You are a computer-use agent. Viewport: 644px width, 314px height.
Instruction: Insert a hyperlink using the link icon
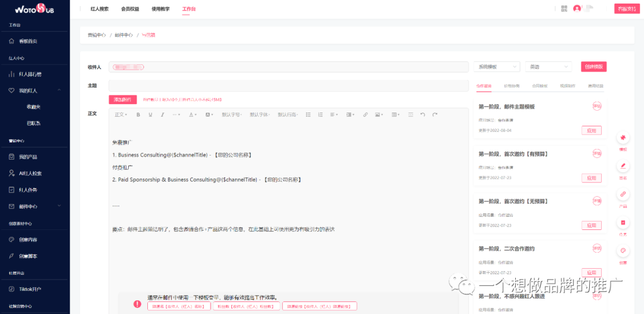click(365, 115)
